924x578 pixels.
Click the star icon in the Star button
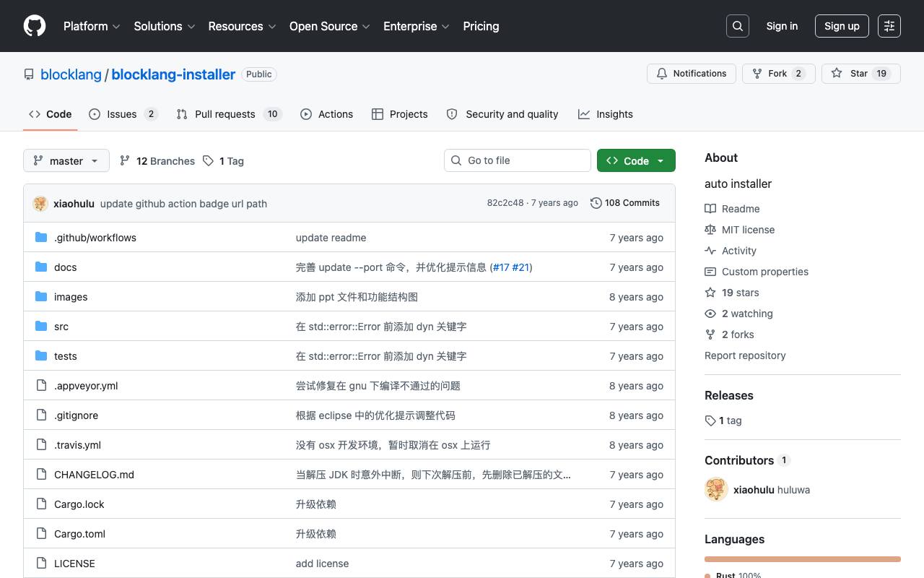[x=837, y=74]
